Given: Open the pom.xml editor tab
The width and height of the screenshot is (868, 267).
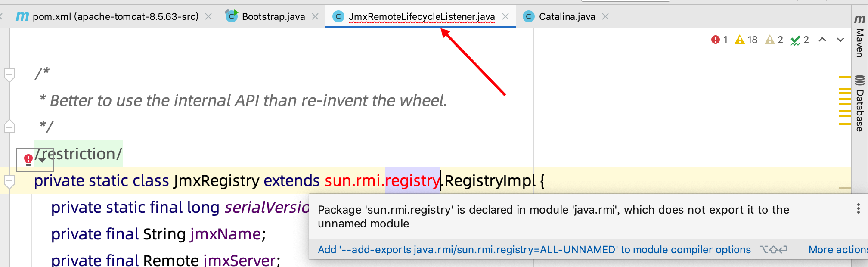Looking at the screenshot, I should (x=115, y=16).
